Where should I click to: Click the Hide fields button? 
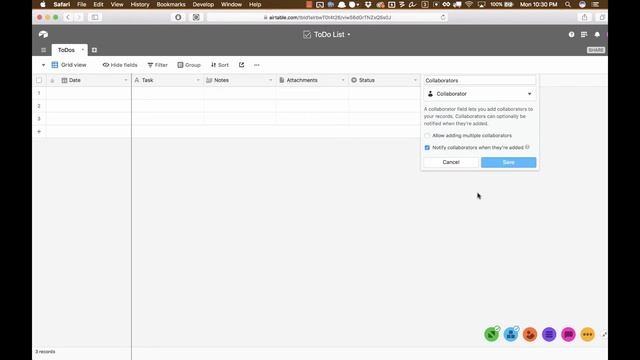(120, 65)
